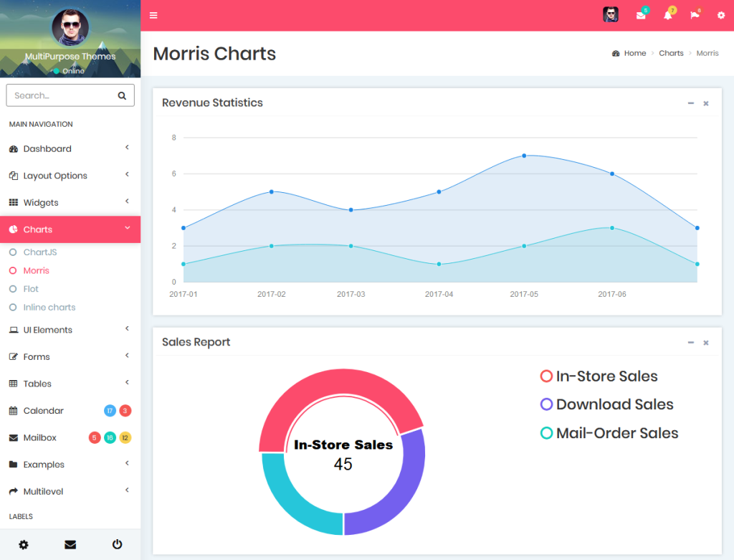
Task: Click Mailbox yellow badge 12
Action: point(125,438)
